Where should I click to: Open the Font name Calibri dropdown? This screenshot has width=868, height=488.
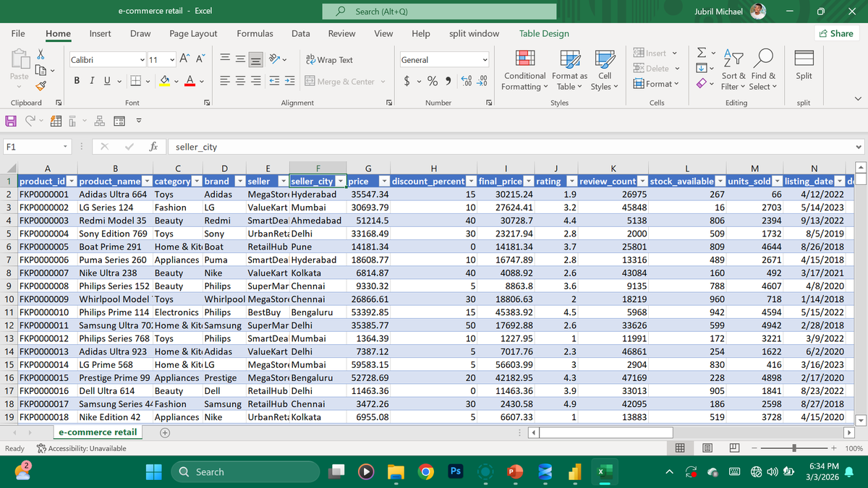coord(141,60)
